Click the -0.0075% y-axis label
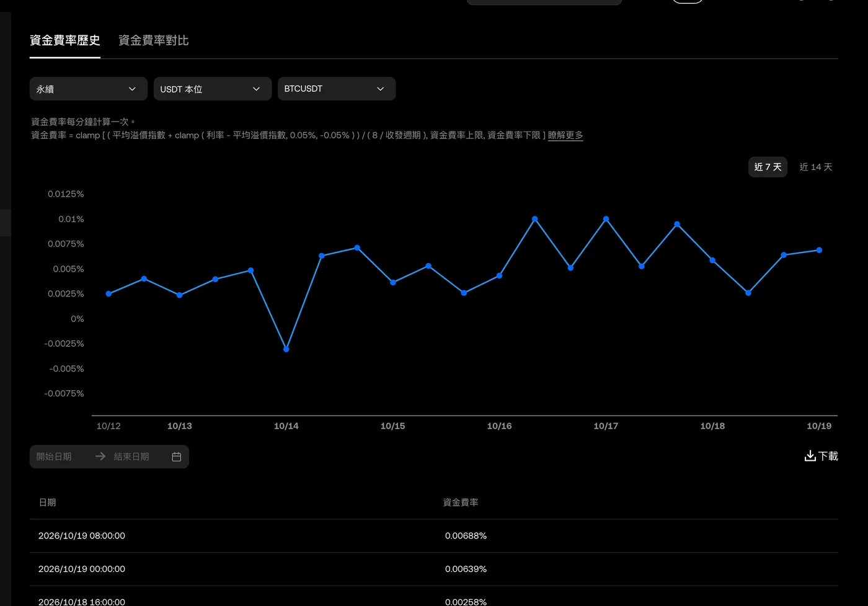868x606 pixels. [x=64, y=393]
